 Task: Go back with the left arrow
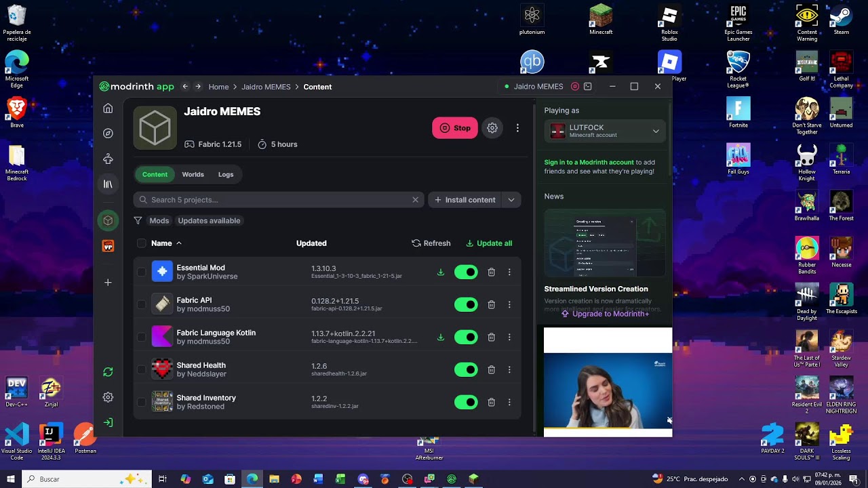[x=185, y=87]
